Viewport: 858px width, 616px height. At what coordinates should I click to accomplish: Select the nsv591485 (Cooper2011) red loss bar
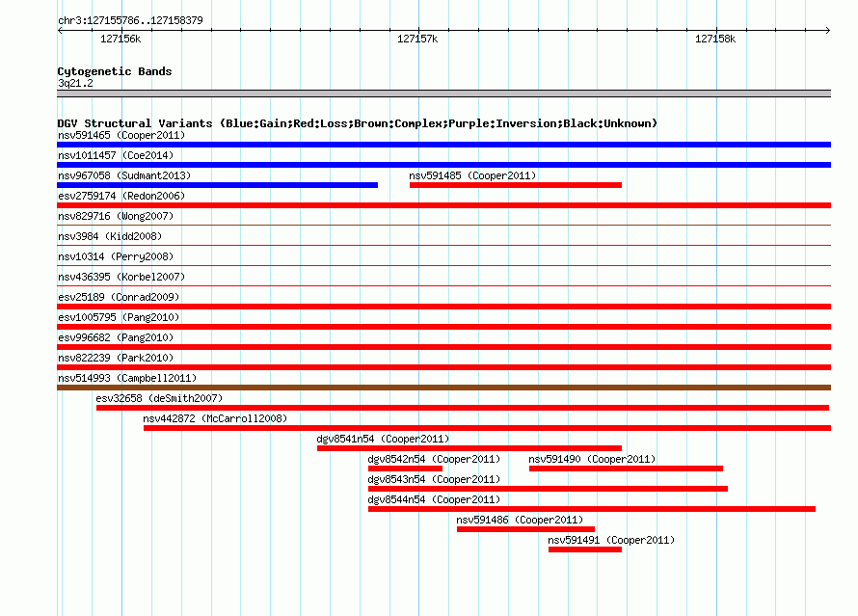tap(516, 185)
